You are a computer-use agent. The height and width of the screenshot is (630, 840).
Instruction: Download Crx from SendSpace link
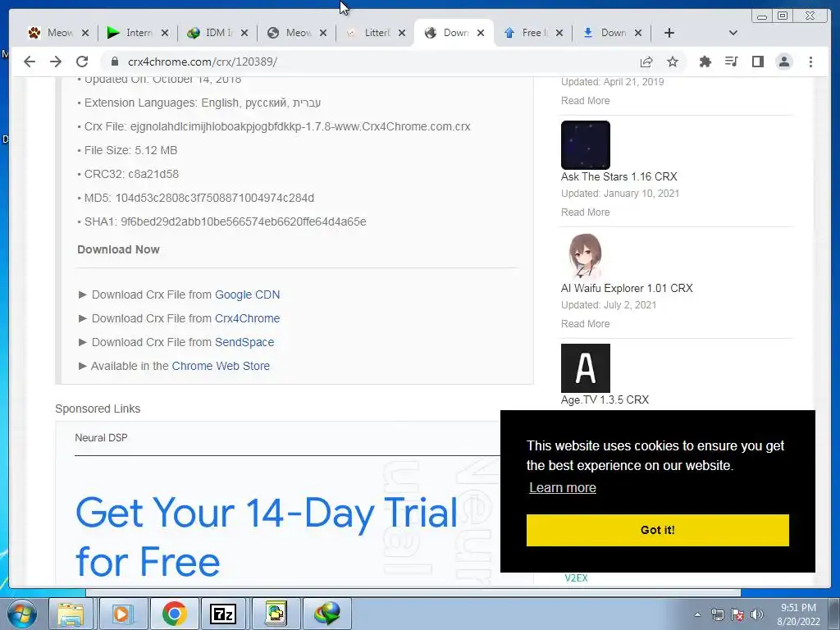(244, 342)
